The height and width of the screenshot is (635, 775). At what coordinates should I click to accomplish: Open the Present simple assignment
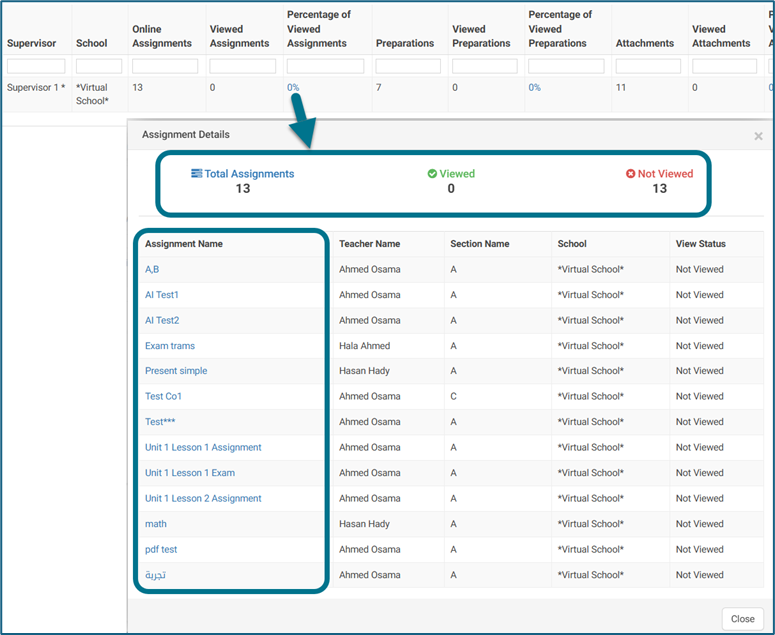click(x=176, y=371)
